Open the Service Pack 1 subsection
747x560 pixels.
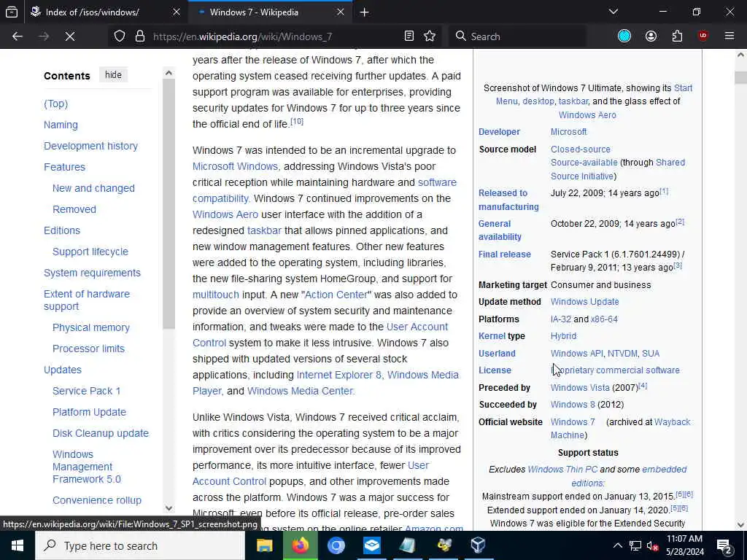[86, 391]
